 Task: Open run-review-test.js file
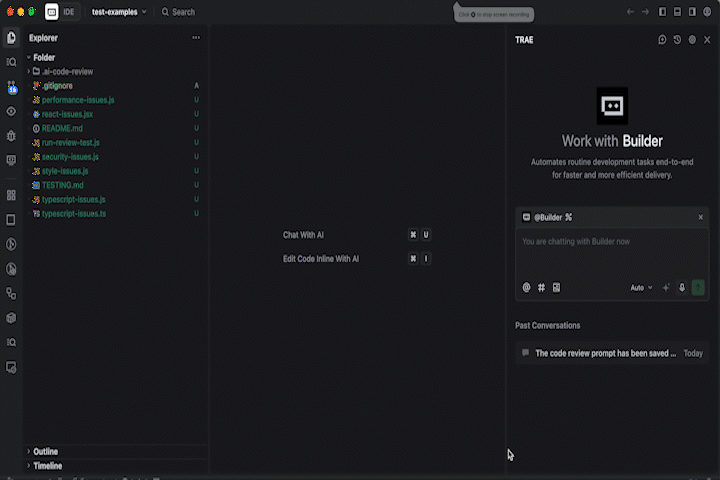pos(71,143)
